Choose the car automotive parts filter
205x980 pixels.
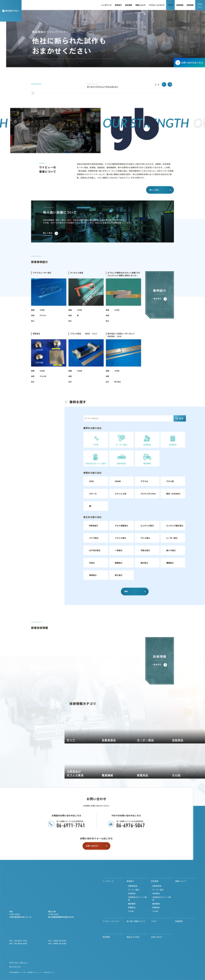tap(121, 458)
